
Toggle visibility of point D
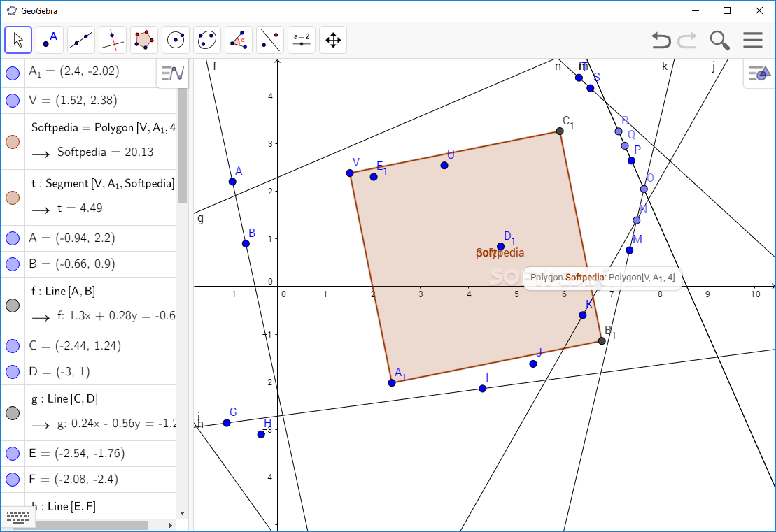(13, 372)
